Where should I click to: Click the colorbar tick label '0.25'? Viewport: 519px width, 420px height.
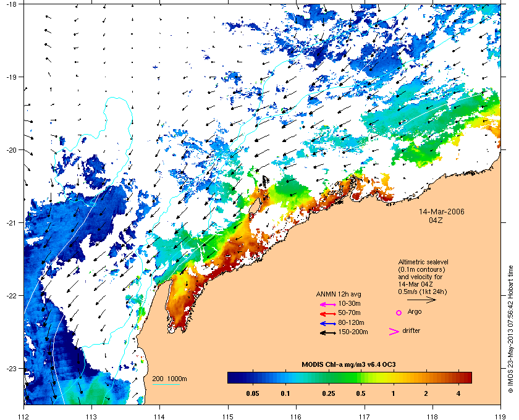328,394
